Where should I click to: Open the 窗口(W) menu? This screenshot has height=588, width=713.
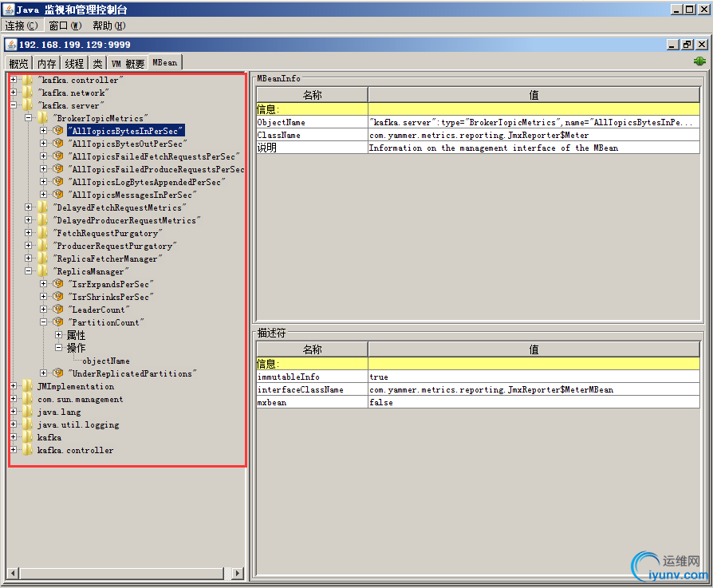[65, 26]
